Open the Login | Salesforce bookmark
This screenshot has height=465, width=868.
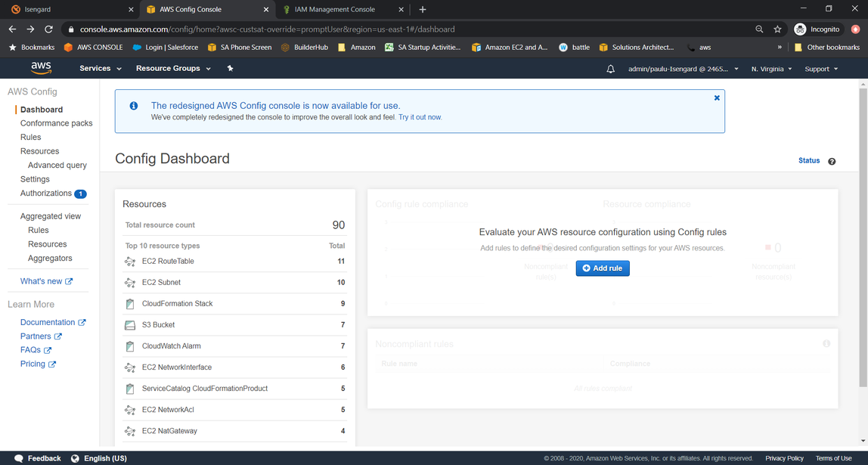pos(166,47)
